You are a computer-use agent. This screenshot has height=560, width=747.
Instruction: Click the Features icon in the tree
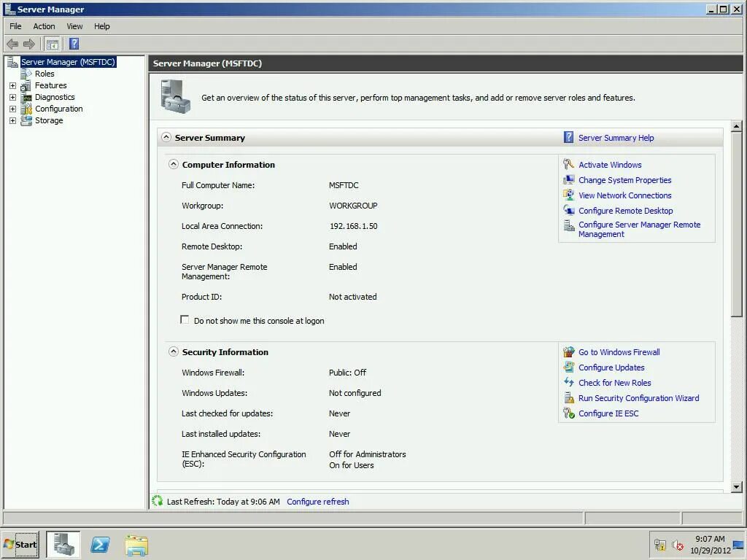click(26, 86)
